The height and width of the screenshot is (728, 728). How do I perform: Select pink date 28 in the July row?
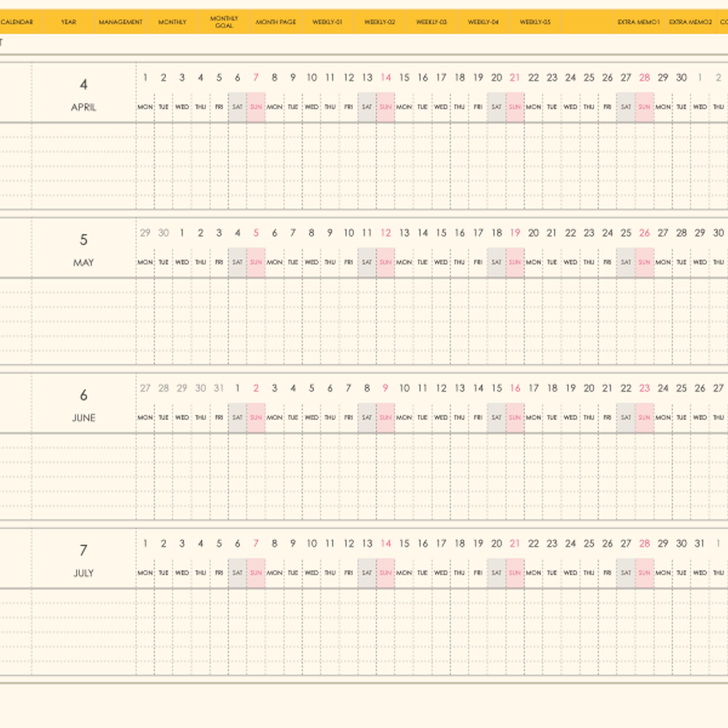click(644, 543)
